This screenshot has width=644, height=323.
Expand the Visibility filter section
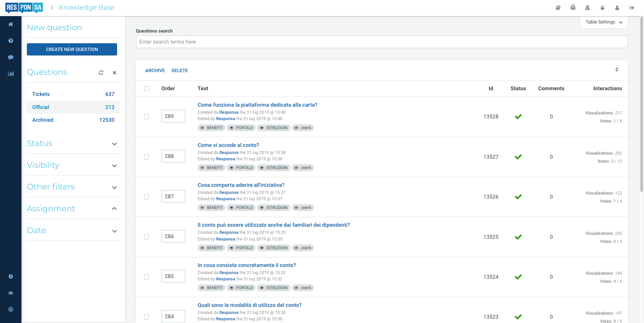(x=73, y=165)
